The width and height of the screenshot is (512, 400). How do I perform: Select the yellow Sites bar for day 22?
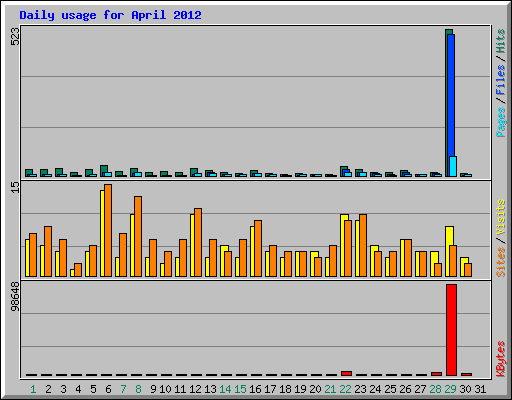tap(343, 245)
